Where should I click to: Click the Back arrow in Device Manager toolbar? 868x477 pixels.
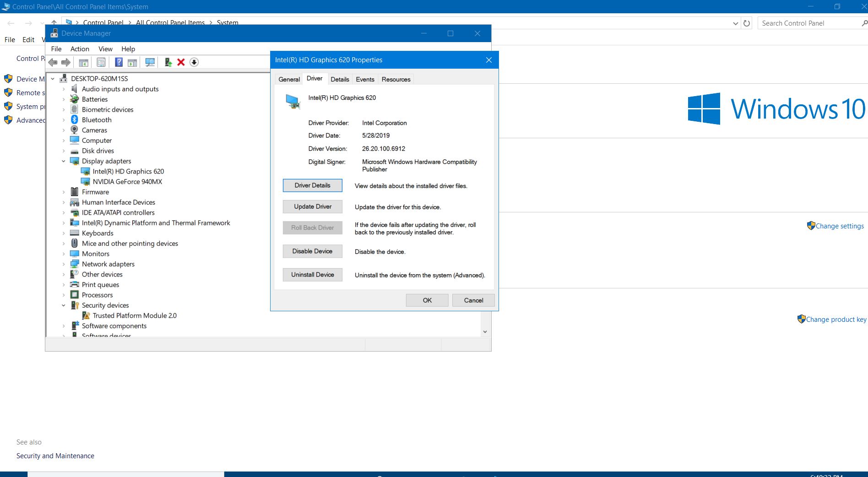coord(53,62)
